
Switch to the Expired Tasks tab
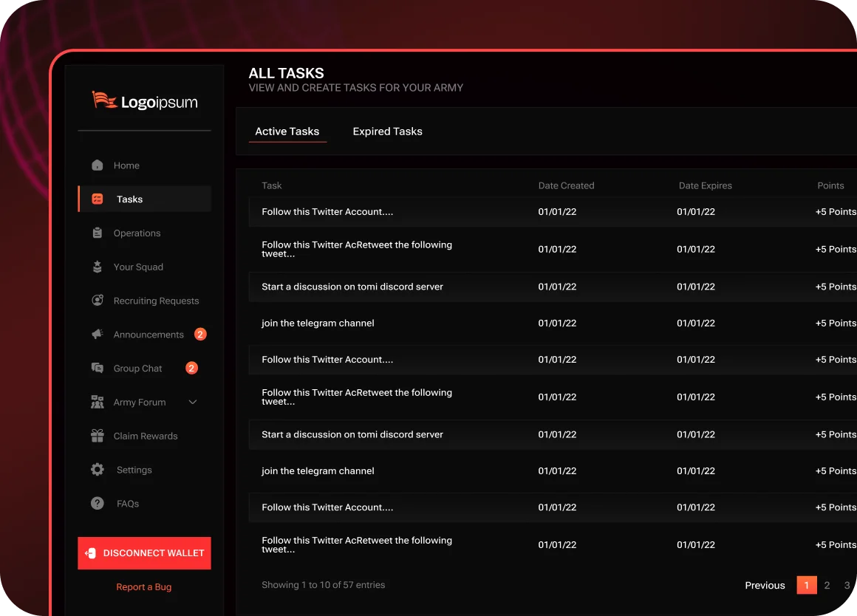(x=387, y=131)
